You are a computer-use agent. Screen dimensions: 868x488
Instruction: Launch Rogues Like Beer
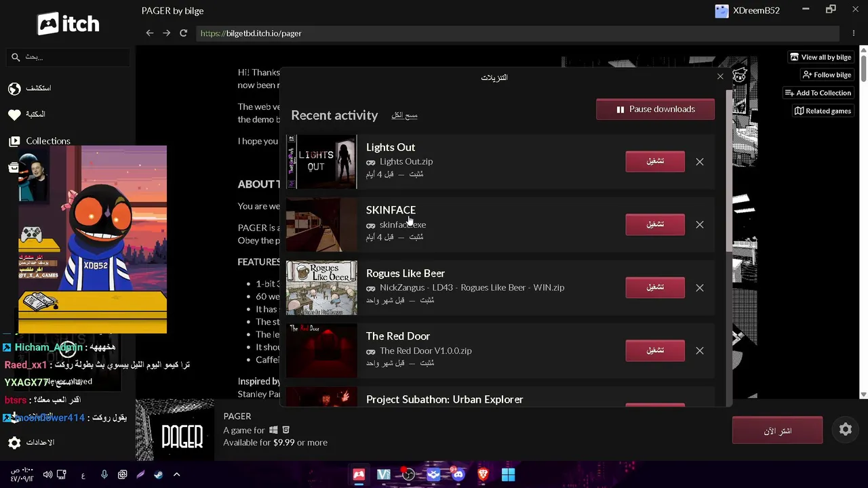click(655, 287)
